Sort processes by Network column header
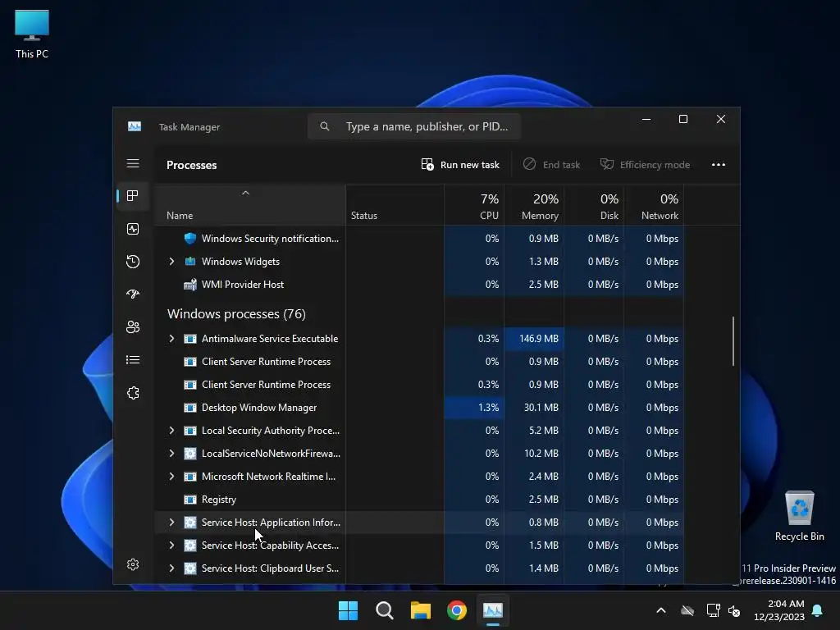The image size is (840, 630). tap(654, 205)
